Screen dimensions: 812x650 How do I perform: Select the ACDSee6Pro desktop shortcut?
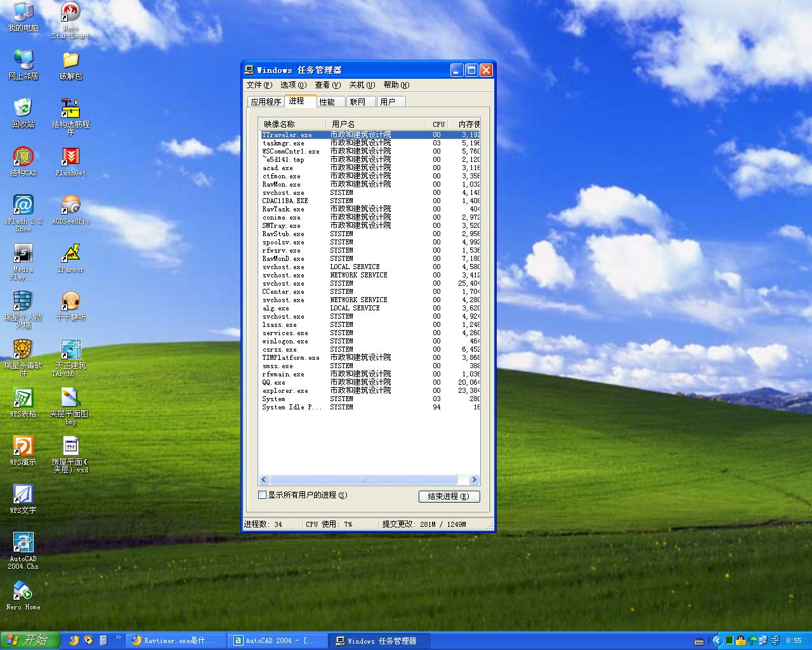coord(70,205)
